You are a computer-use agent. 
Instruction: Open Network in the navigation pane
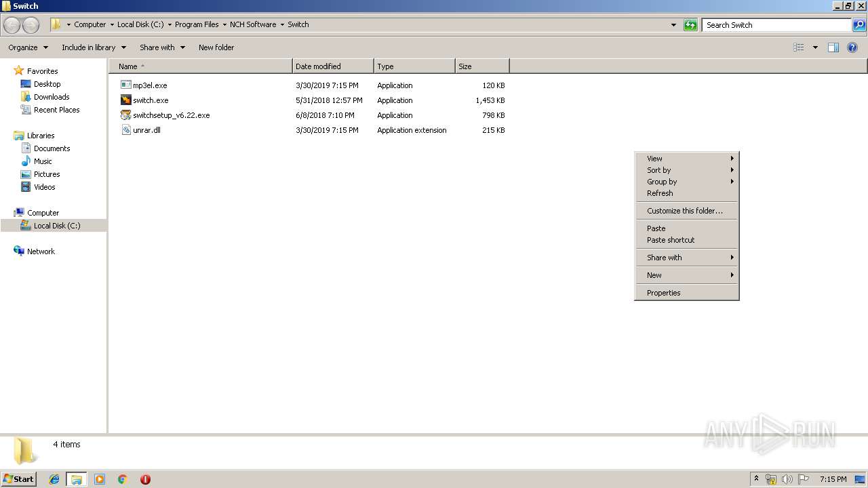[x=41, y=251]
